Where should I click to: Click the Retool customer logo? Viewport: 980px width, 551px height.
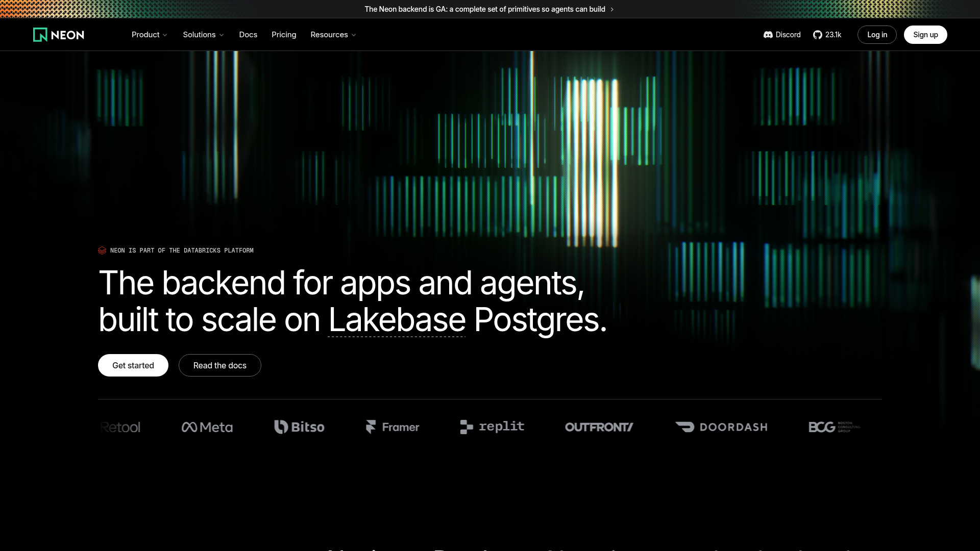coord(120,427)
